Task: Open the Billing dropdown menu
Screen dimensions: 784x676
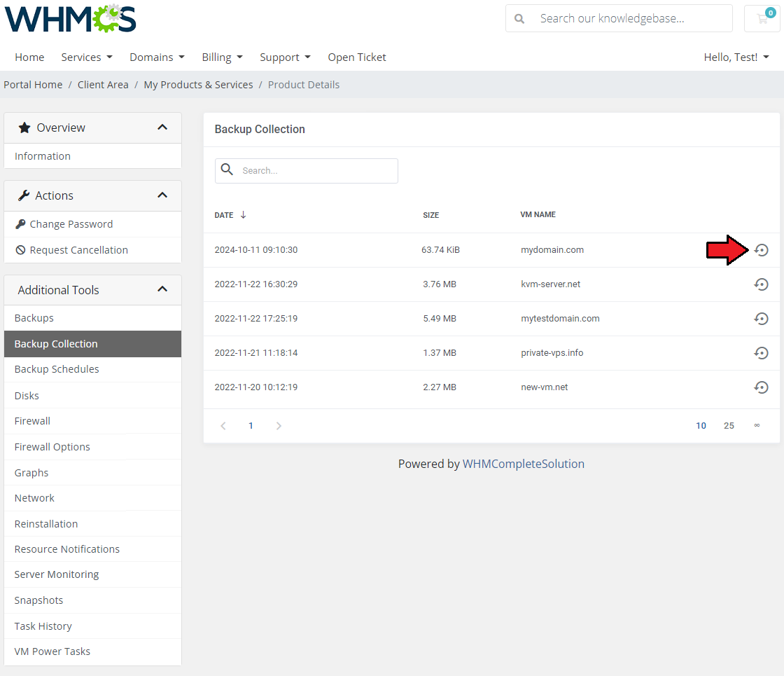Action: click(x=222, y=57)
